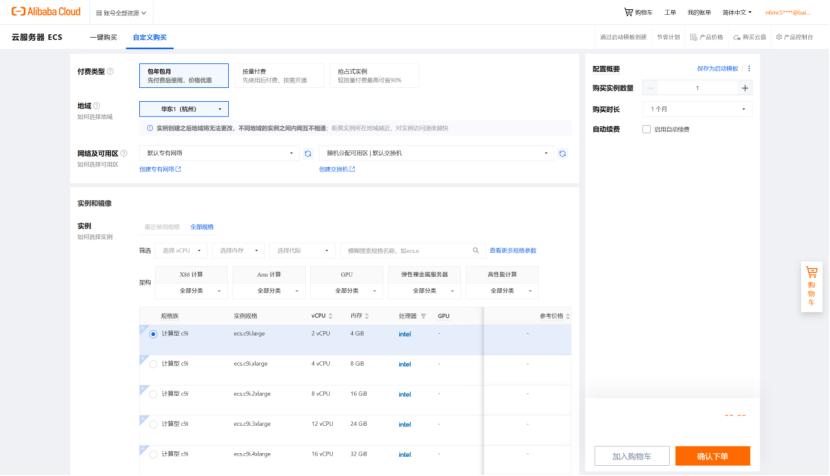Refresh the 交换机 vSwitch list
Image resolution: width=830 pixels, height=476 pixels.
point(562,153)
